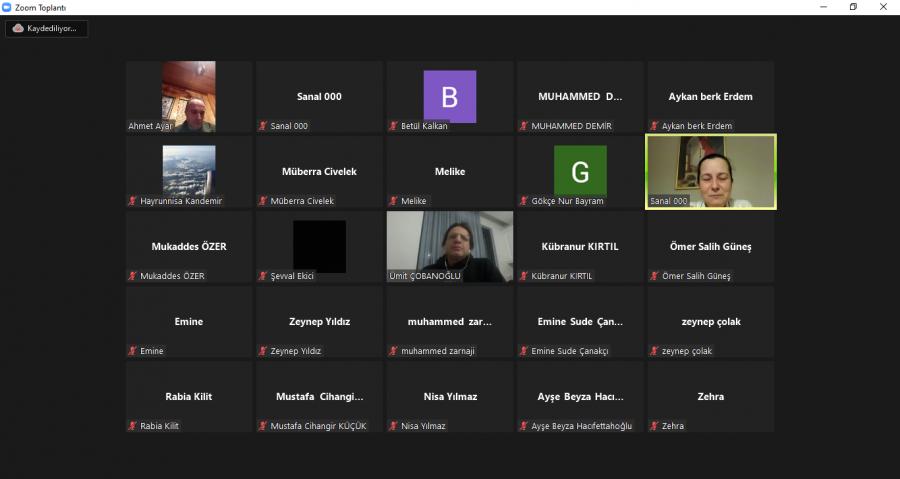Click muted mic icon beside MUHAMMED DEMİR label
The height and width of the screenshot is (479, 900).
(x=523, y=126)
